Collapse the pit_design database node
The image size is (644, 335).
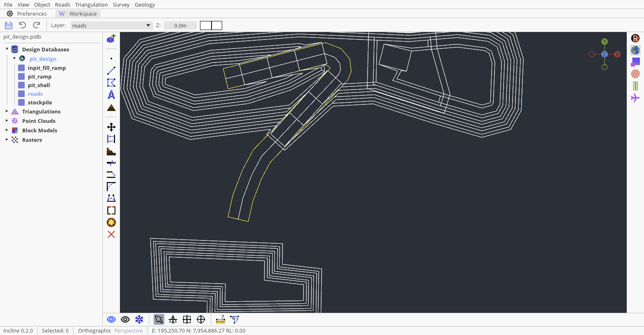pos(14,58)
